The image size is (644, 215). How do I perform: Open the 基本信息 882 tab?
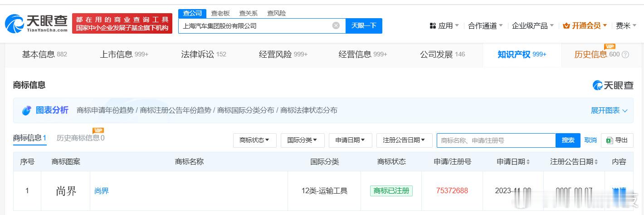[44, 55]
